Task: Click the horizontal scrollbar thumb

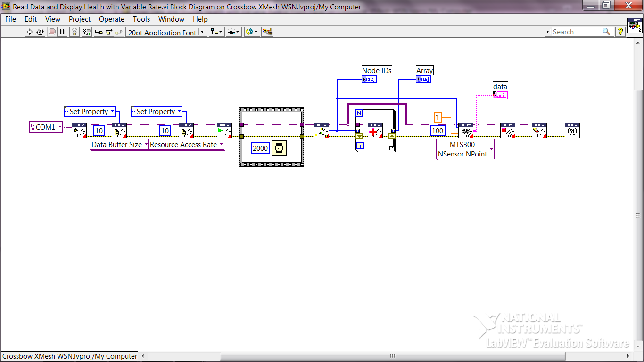Action: (x=392, y=356)
